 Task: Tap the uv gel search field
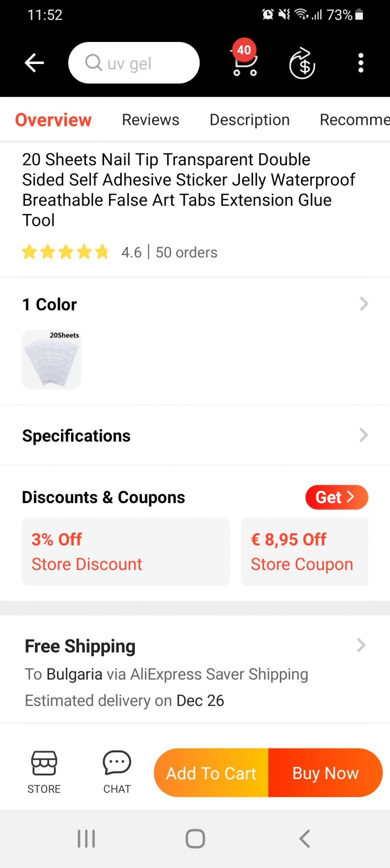[x=134, y=63]
